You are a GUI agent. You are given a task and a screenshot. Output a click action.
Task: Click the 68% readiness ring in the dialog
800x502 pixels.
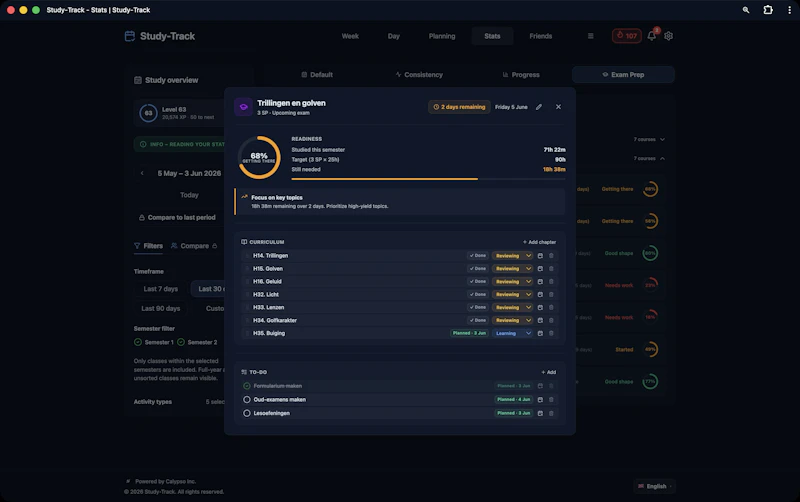tap(259, 157)
